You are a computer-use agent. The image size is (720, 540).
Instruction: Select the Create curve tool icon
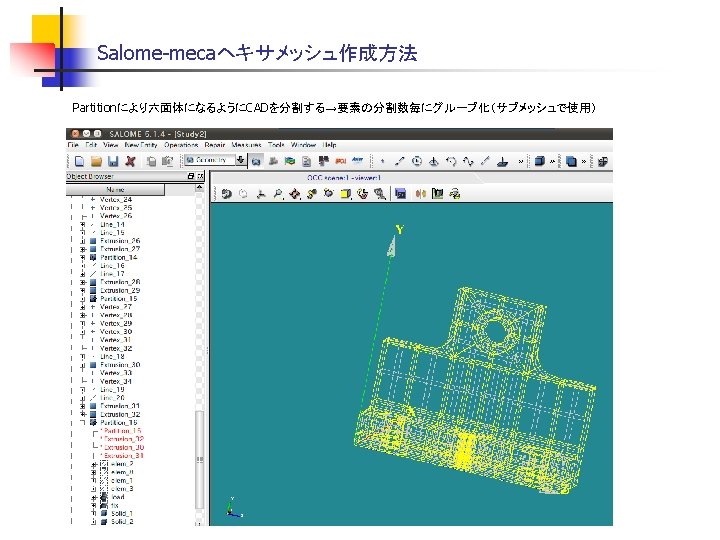(468, 161)
